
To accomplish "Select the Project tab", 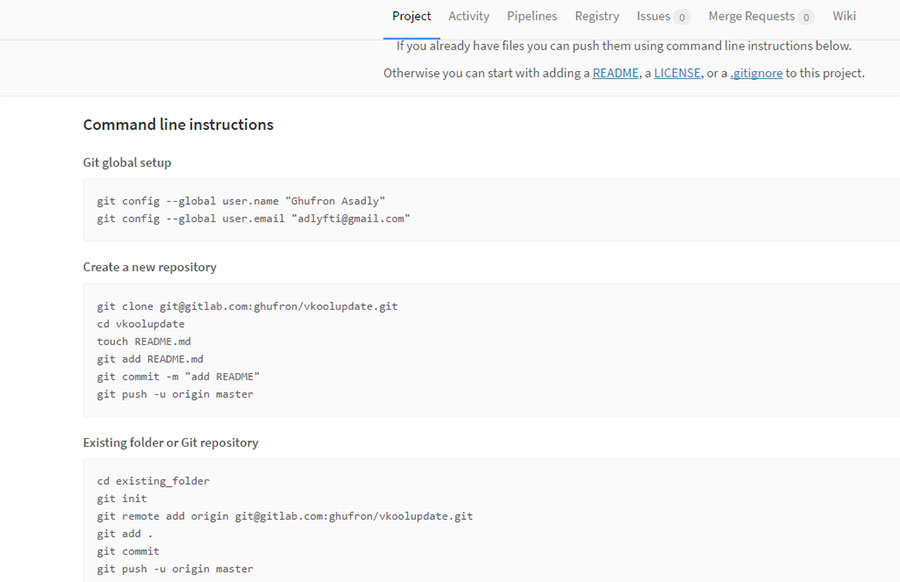I will click(411, 15).
